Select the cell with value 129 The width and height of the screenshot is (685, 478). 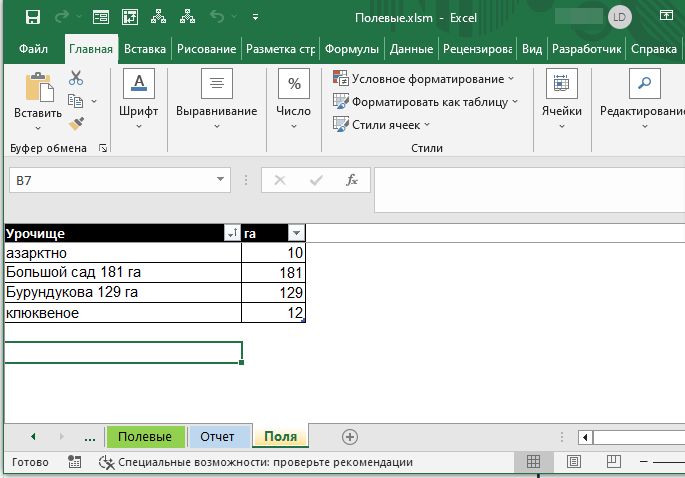click(273, 292)
